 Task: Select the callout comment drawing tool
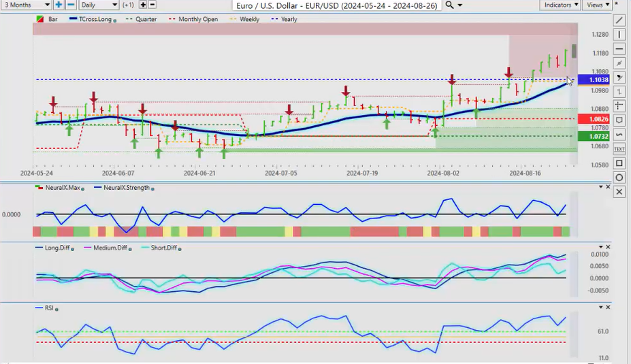619,120
